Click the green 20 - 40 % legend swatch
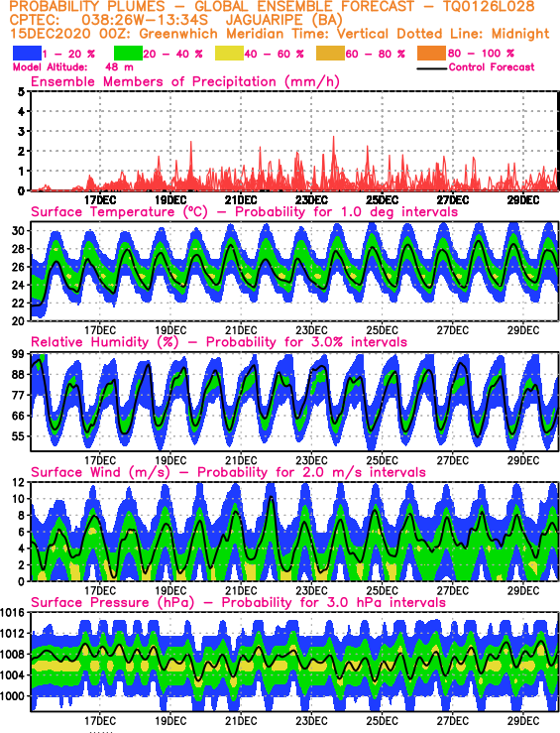Image resolution: width=560 pixels, height=733 pixels. point(128,54)
